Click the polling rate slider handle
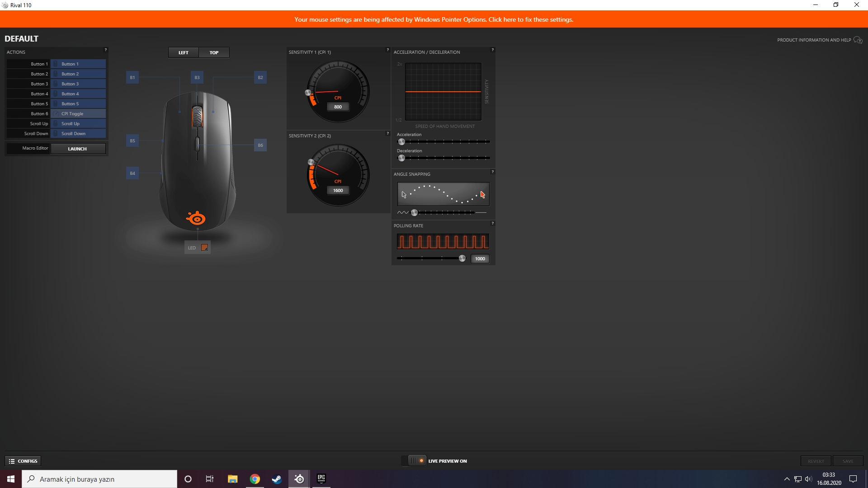The width and height of the screenshot is (868, 488). [x=462, y=258]
